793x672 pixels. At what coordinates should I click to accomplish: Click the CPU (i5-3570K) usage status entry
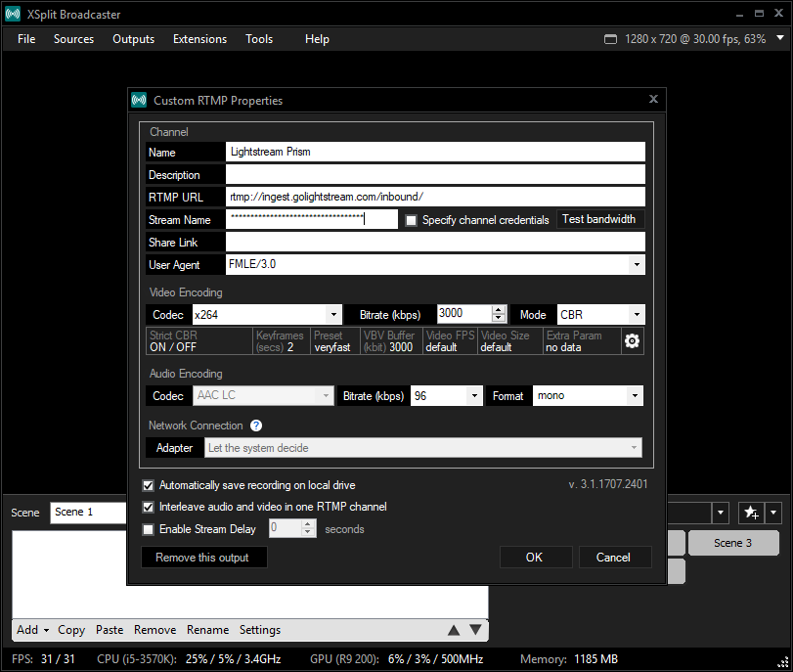pos(189,659)
